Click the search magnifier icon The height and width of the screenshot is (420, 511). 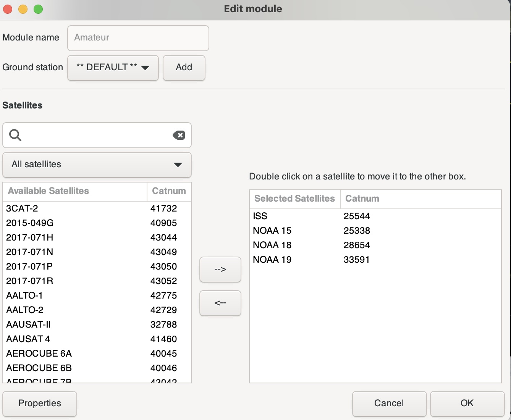15,135
